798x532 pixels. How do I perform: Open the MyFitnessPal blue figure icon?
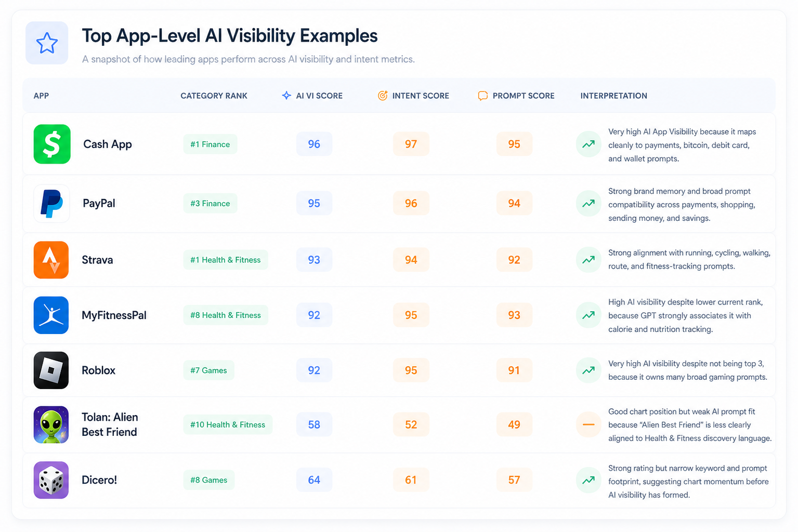point(51,315)
